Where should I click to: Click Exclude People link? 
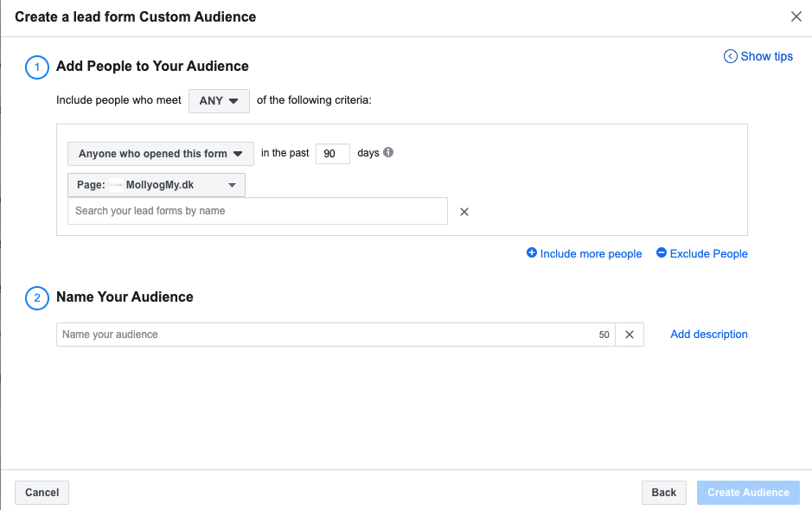click(708, 254)
